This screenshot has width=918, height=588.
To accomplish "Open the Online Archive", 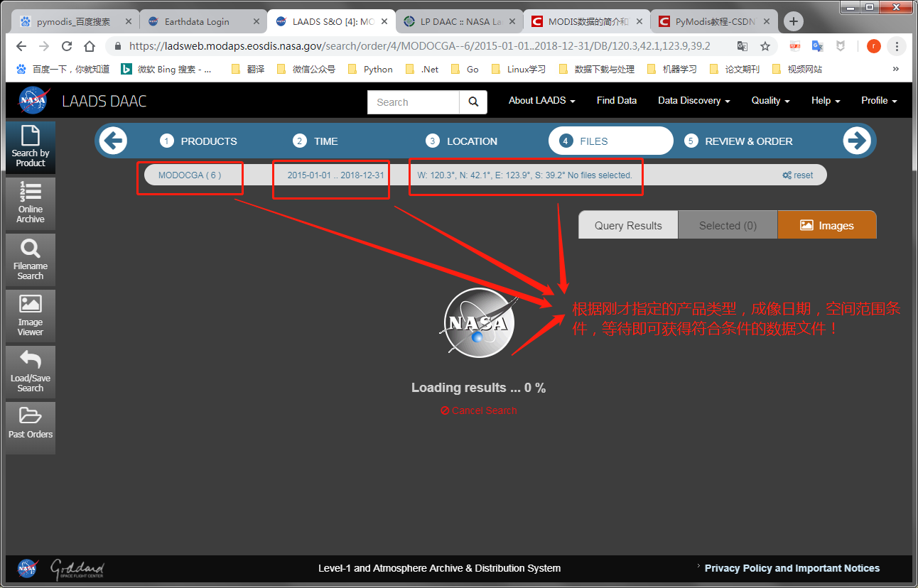I will [30, 204].
